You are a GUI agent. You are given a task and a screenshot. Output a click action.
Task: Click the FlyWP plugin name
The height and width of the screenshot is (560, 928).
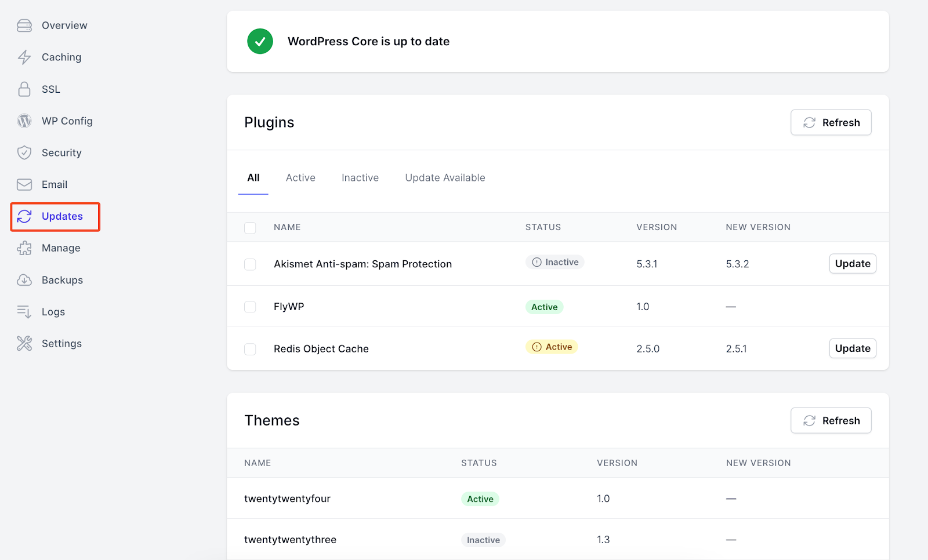(289, 307)
